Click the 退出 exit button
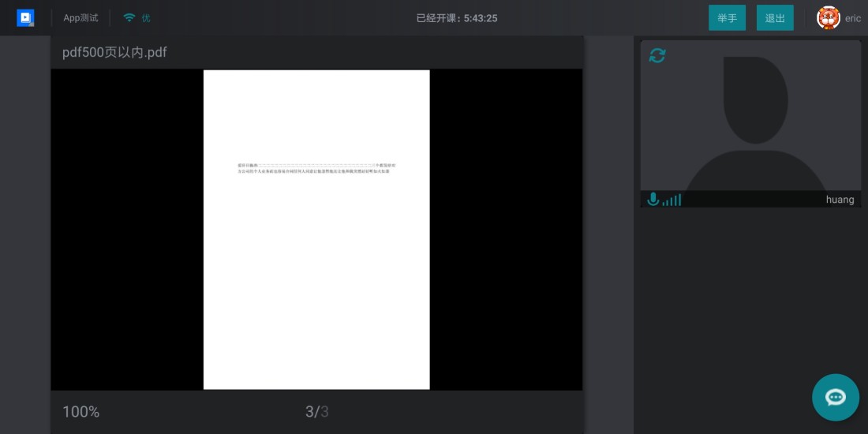The width and height of the screenshot is (868, 434). (x=775, y=17)
